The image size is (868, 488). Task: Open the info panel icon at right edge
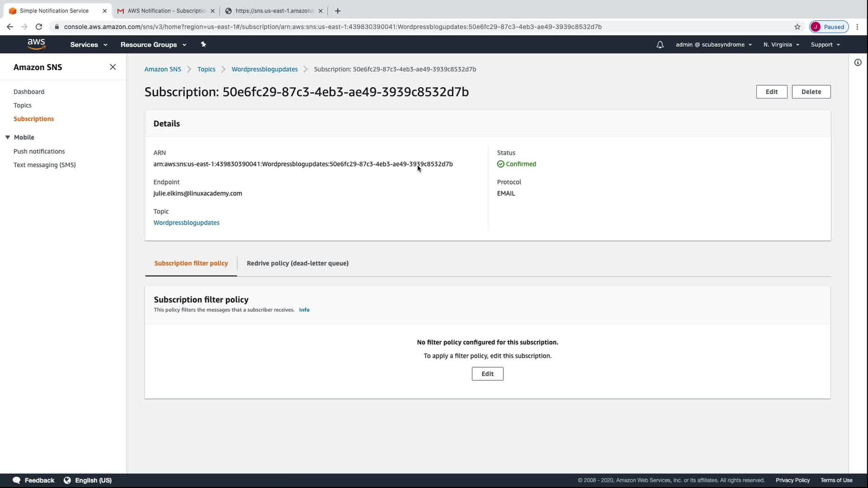(858, 62)
